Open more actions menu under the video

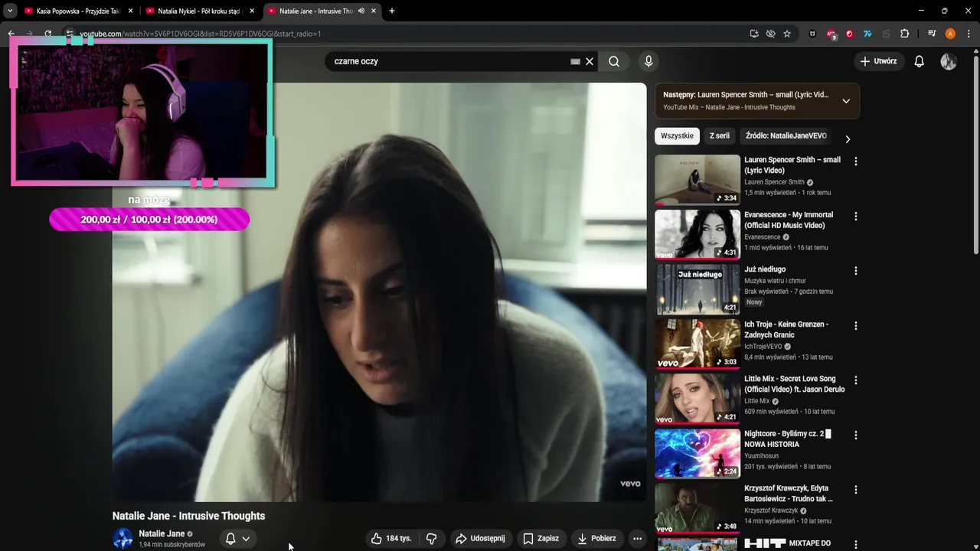click(637, 539)
